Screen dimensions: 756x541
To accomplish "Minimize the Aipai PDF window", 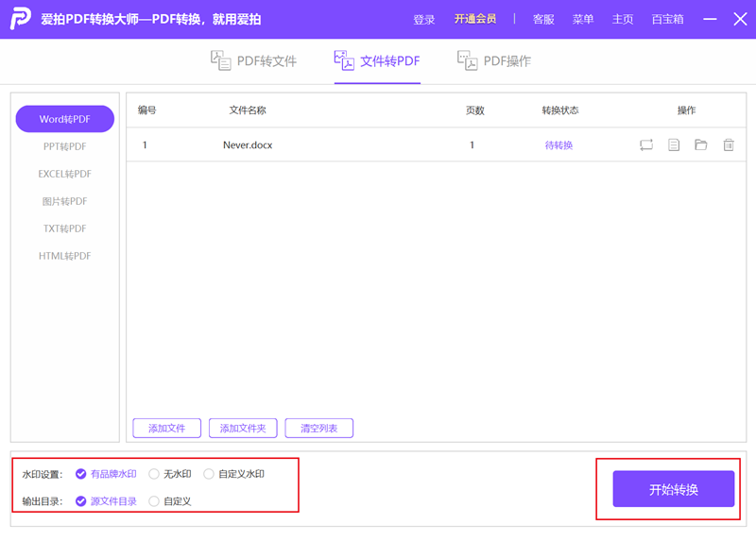I will [710, 19].
